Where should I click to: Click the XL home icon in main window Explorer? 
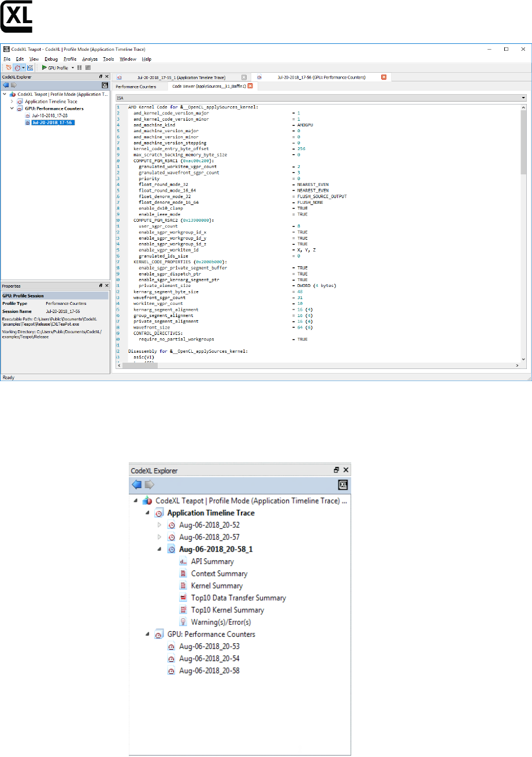pos(105,84)
